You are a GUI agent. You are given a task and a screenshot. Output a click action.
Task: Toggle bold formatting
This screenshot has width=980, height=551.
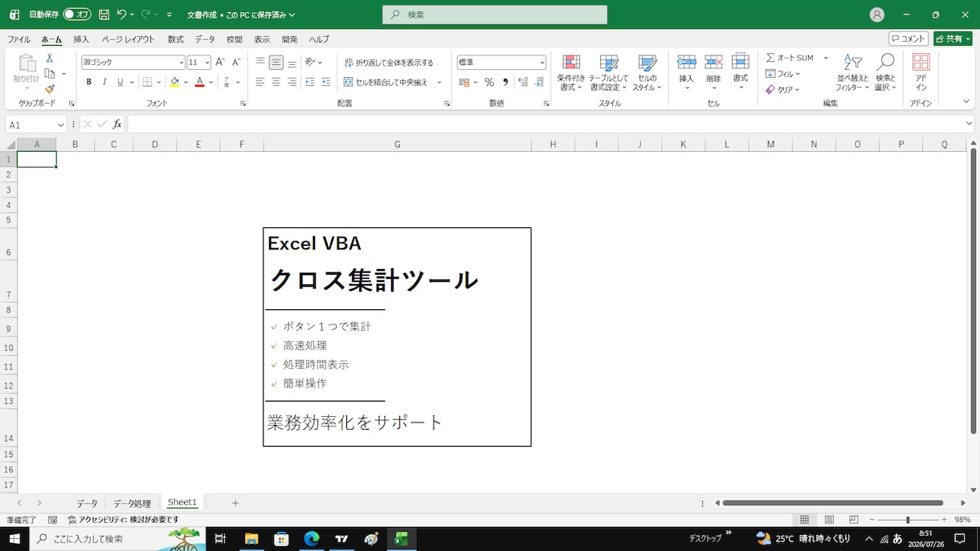(88, 82)
